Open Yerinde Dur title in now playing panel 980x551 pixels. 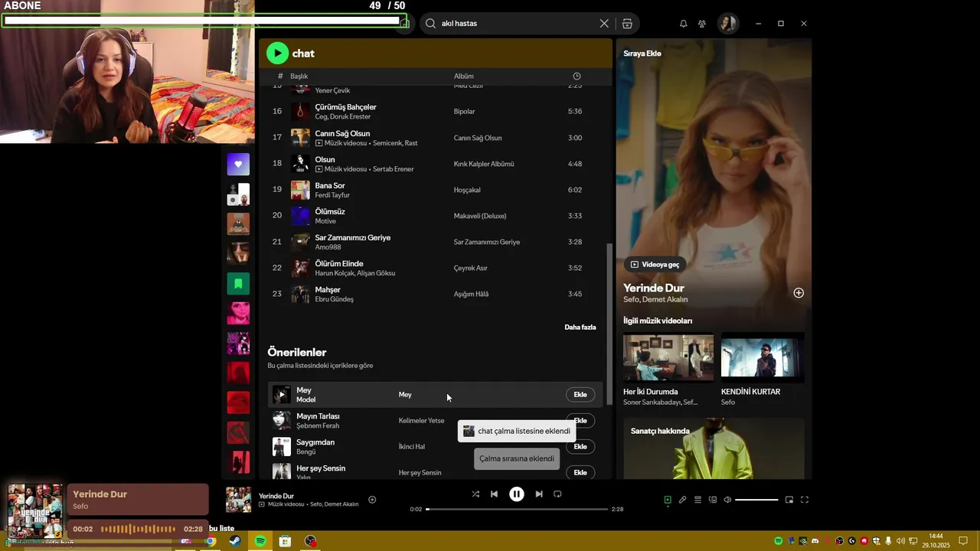click(653, 288)
